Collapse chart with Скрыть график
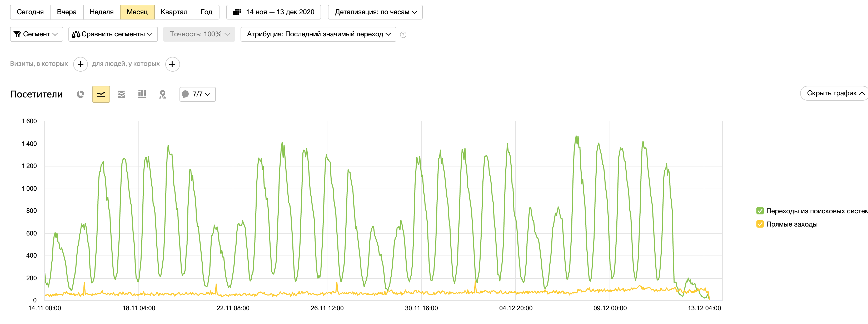Screen dimensions: 868x324 pos(835,94)
